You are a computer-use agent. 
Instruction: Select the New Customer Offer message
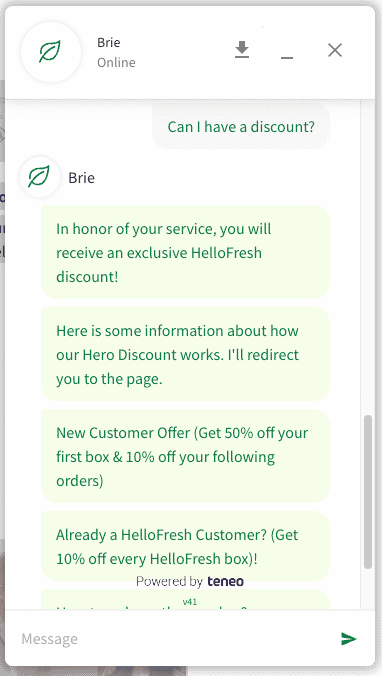click(x=185, y=456)
